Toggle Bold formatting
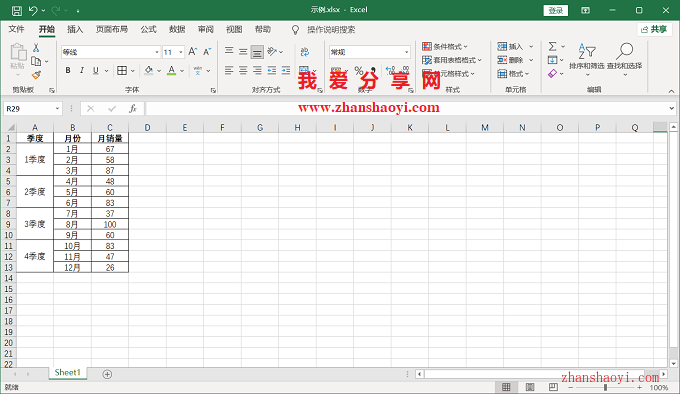This screenshot has height=394, width=680. tap(68, 70)
